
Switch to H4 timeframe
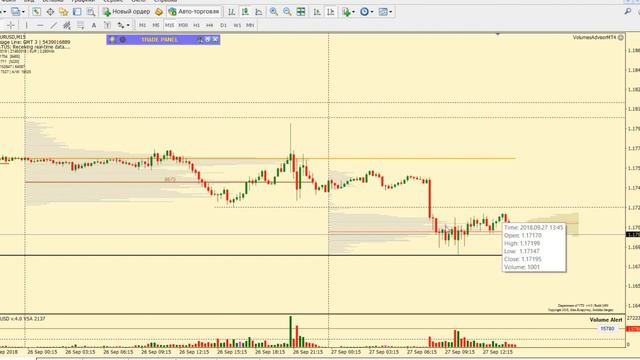pos(210,25)
